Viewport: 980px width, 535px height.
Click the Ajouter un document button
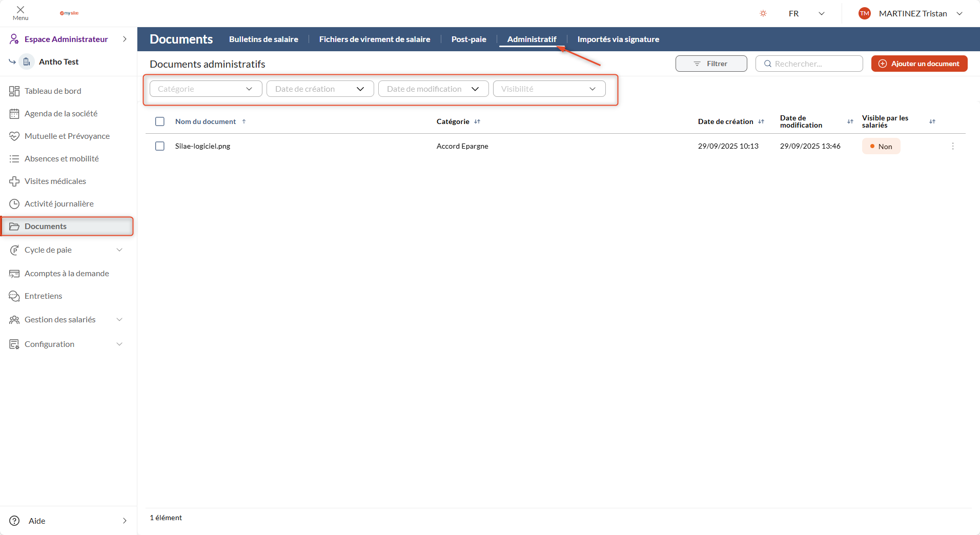tap(919, 63)
